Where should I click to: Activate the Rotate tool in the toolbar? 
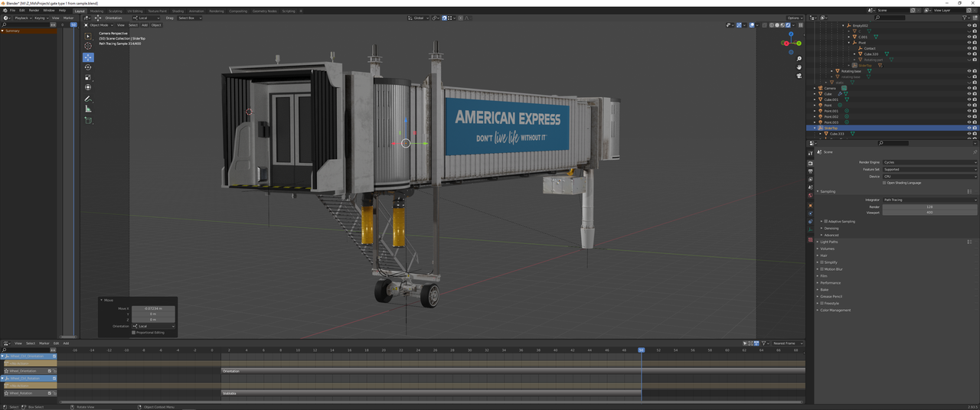click(x=88, y=67)
